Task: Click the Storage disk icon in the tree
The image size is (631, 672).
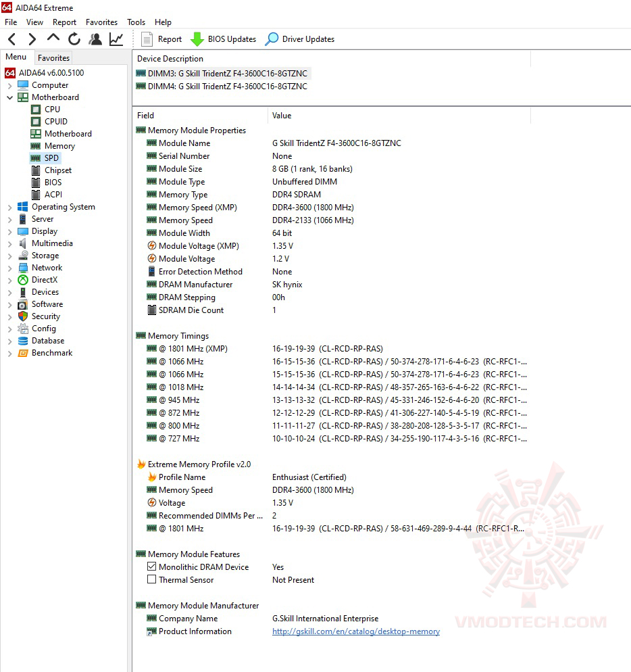Action: [x=23, y=256]
